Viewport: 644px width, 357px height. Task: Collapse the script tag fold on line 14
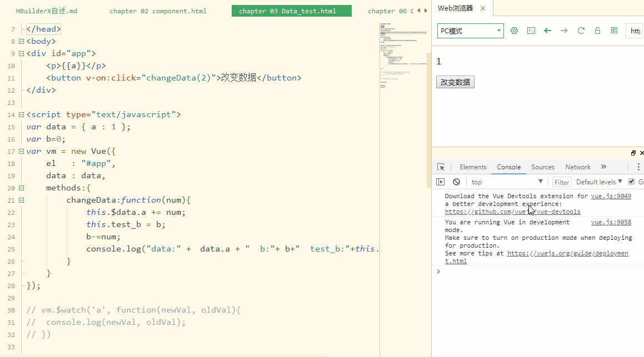[x=21, y=114]
